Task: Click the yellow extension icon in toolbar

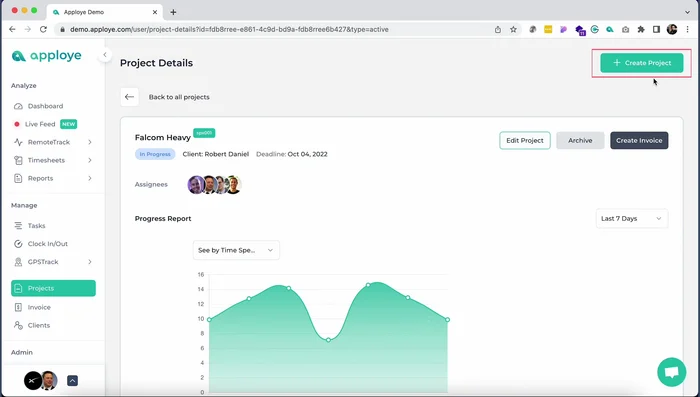Action: tap(548, 29)
